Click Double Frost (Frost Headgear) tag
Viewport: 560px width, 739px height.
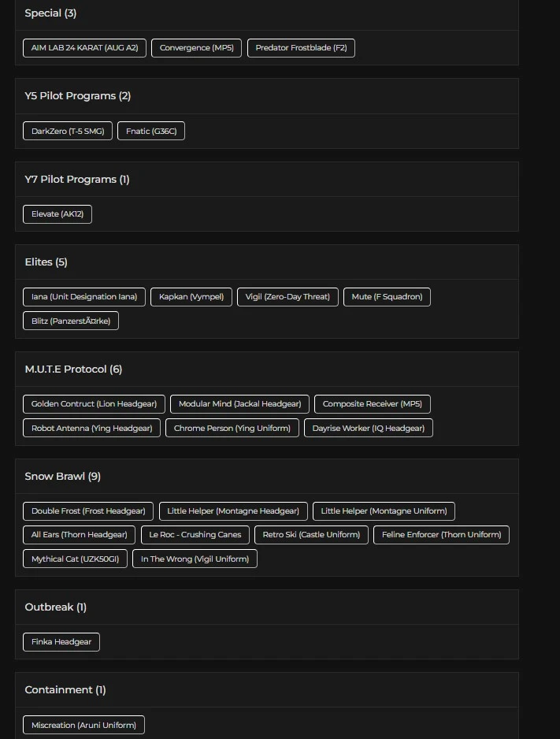point(88,511)
